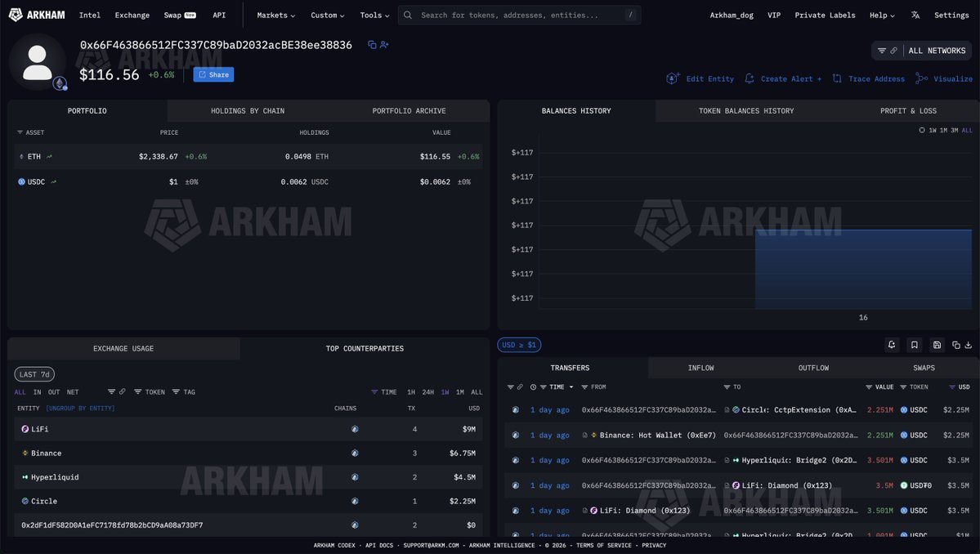Select the IN direction filter for counterparties
Screen dimensions: 980x554
tap(37, 392)
